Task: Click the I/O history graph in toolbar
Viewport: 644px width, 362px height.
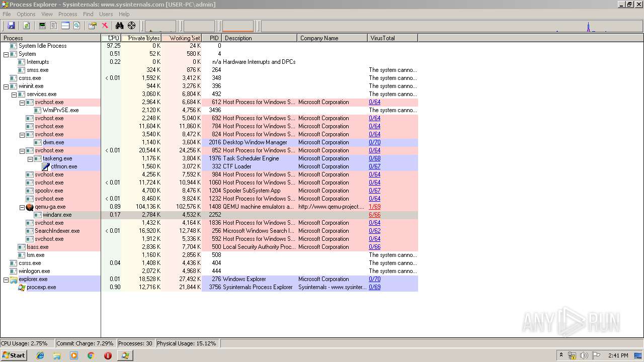Action: point(452,26)
